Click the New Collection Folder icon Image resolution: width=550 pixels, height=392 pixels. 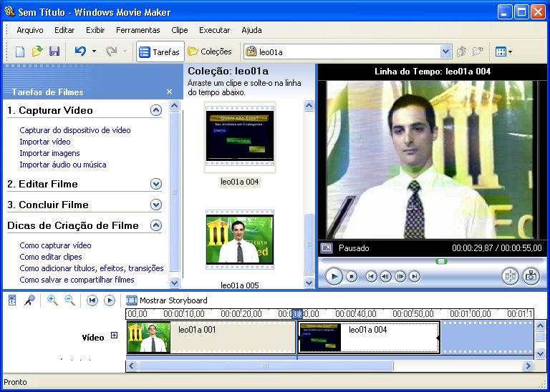click(478, 52)
